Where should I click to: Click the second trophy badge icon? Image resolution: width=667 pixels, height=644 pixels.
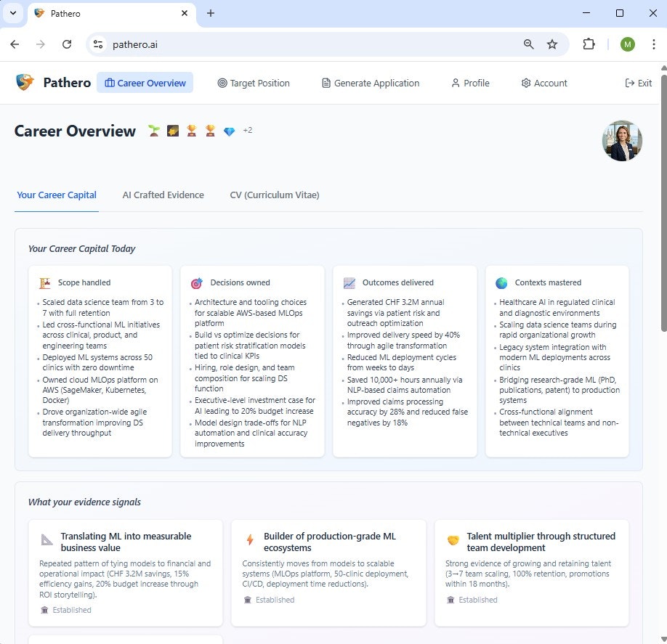click(x=210, y=131)
